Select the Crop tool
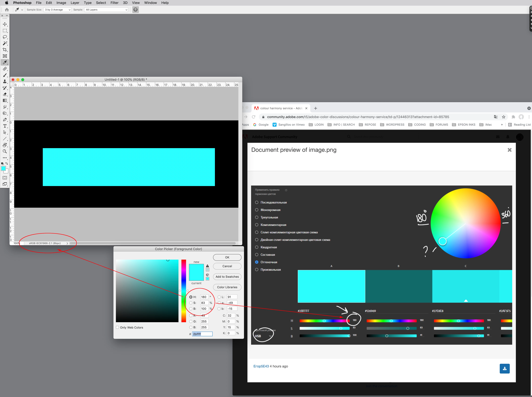 tap(5, 50)
